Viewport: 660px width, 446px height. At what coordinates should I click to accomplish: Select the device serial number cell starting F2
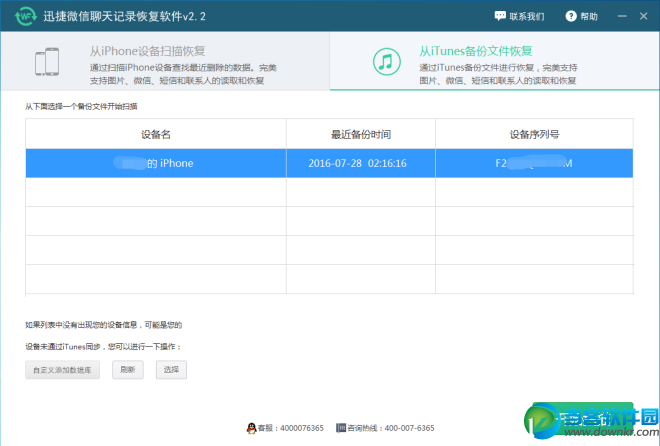(x=534, y=163)
